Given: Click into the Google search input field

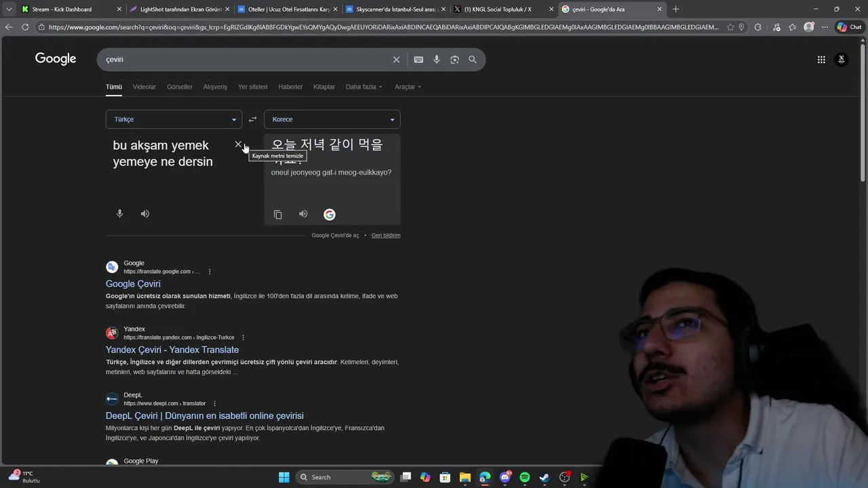Looking at the screenshot, I should tap(244, 60).
